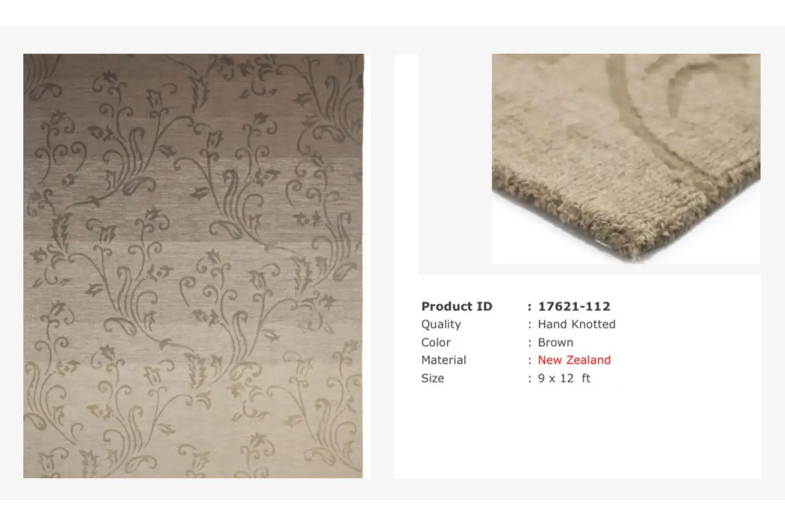The width and height of the screenshot is (785, 532).
Task: Click the Hand Knotted quality value
Action: (x=576, y=324)
